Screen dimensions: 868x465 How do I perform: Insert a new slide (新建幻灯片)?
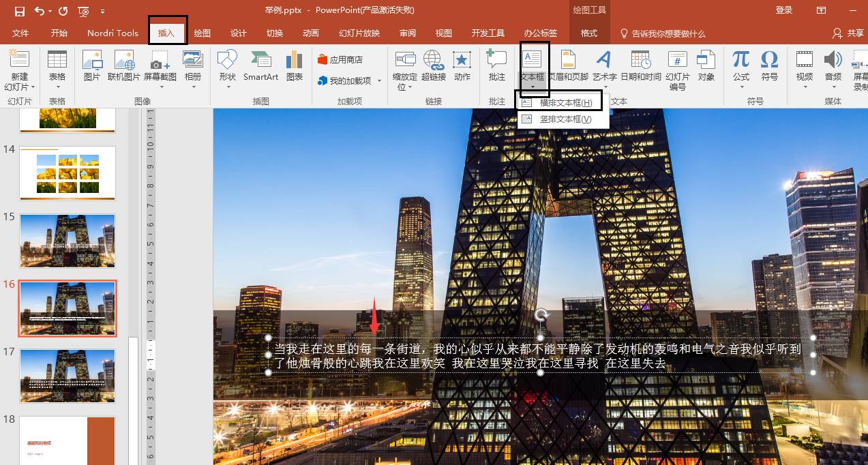click(x=19, y=70)
